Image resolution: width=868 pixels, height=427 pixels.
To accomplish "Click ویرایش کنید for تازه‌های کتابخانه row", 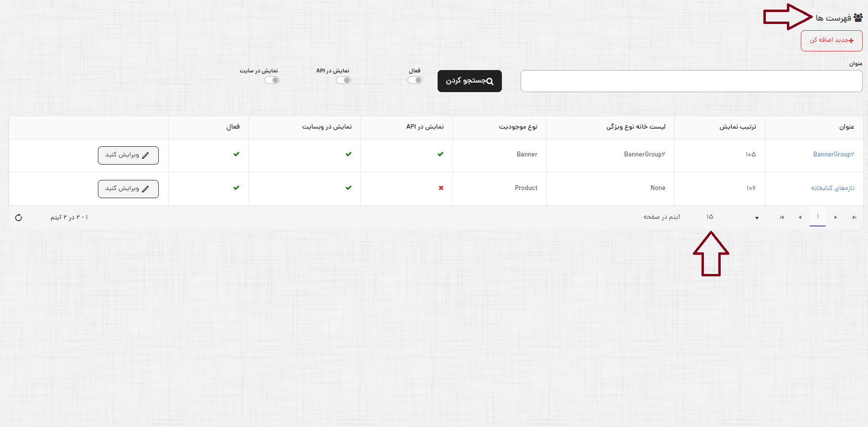I will (128, 189).
